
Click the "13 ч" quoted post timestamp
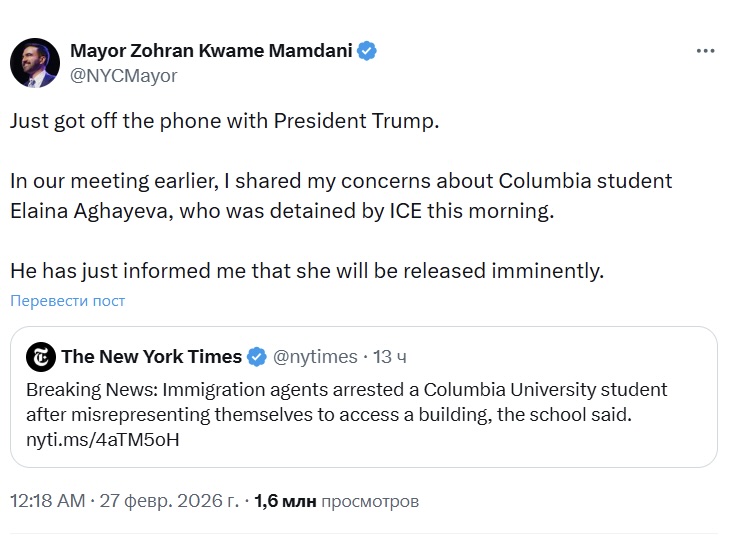390,357
